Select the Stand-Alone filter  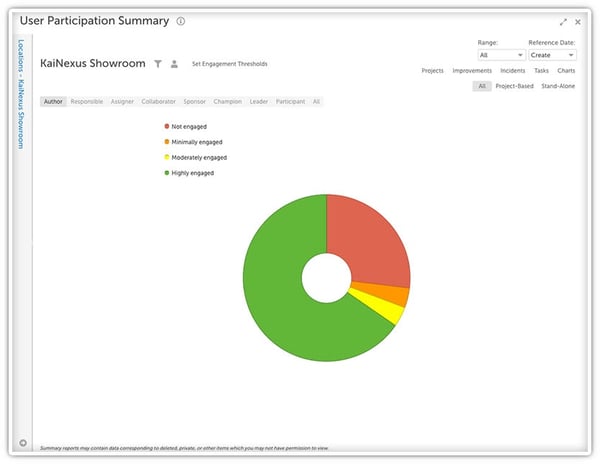[558, 86]
